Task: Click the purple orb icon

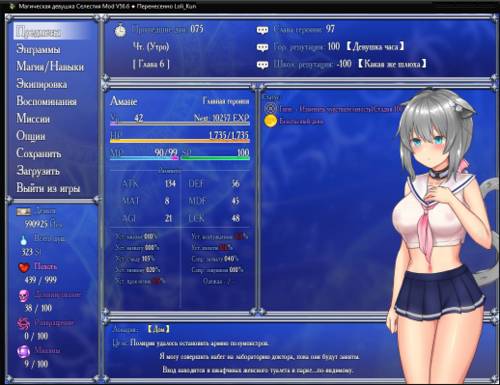Action: tap(24, 351)
